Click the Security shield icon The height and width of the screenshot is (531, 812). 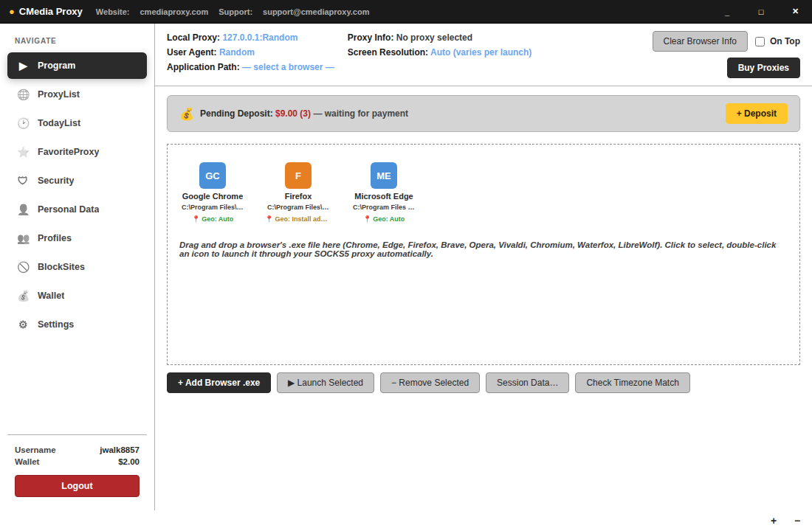click(23, 181)
